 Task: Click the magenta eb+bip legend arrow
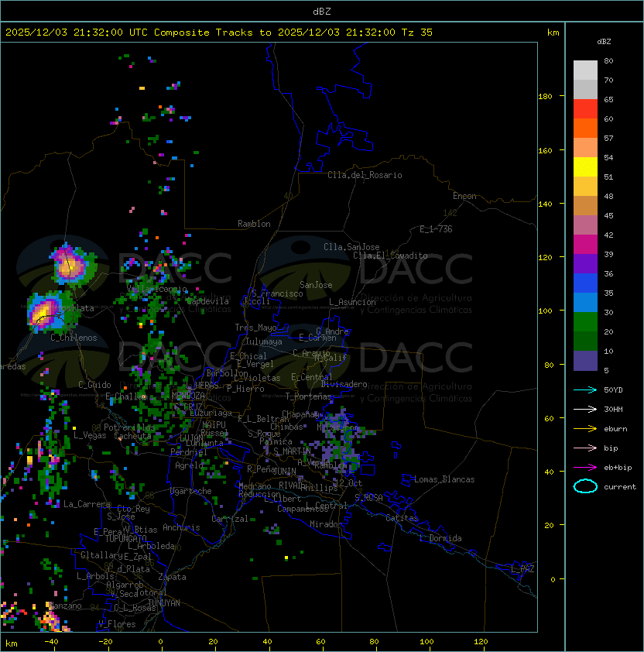(x=585, y=468)
